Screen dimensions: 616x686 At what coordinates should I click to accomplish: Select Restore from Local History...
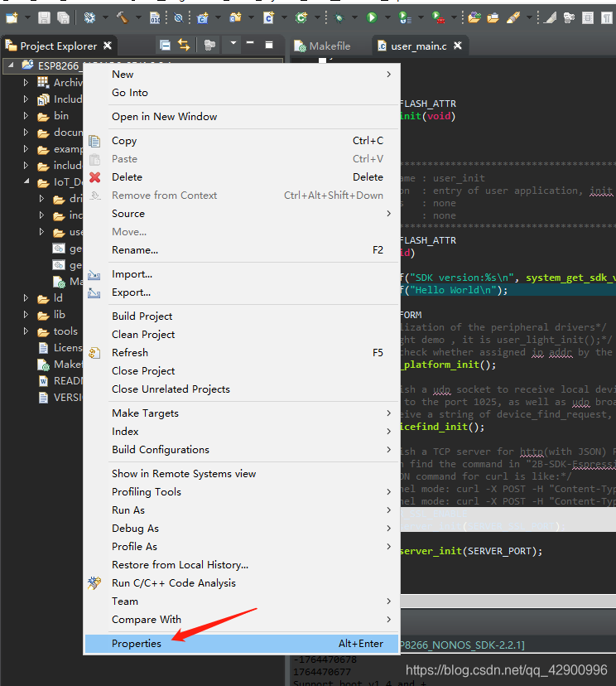[241, 565]
